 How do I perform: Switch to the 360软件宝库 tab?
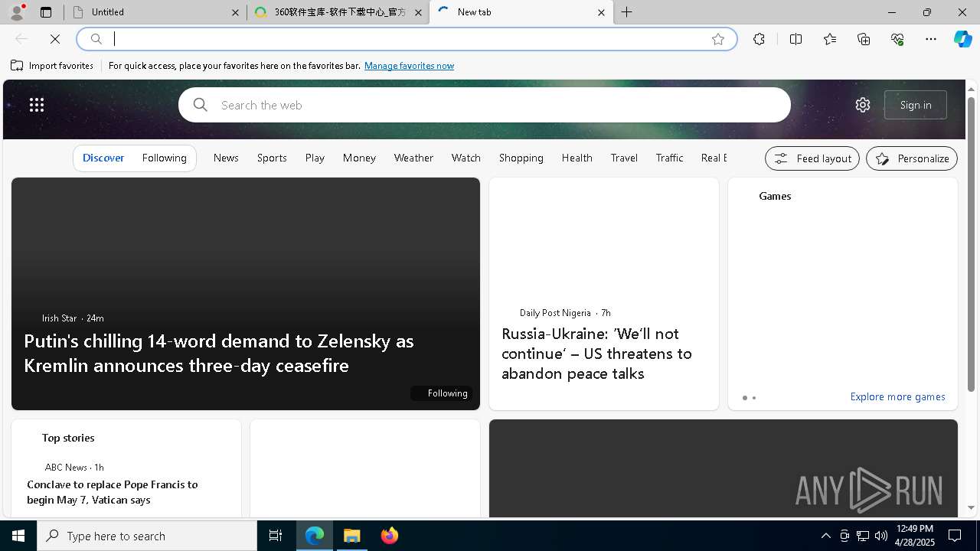338,12
